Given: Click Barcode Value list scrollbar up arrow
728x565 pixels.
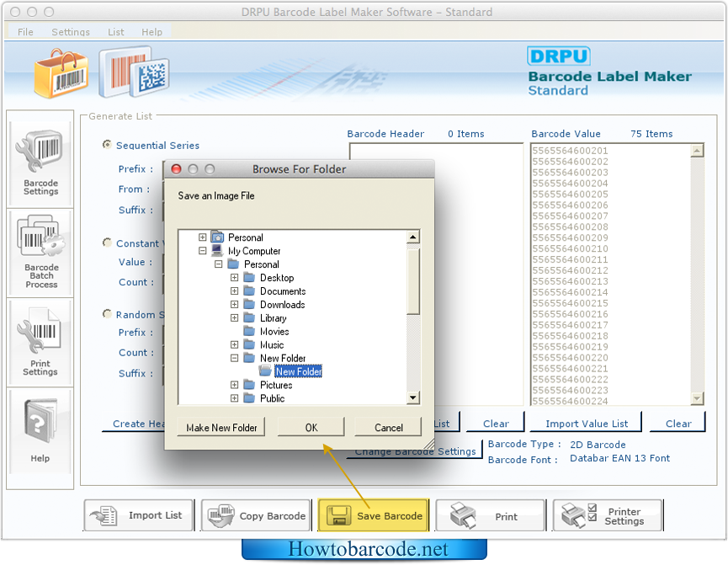Looking at the screenshot, I should click(x=698, y=151).
